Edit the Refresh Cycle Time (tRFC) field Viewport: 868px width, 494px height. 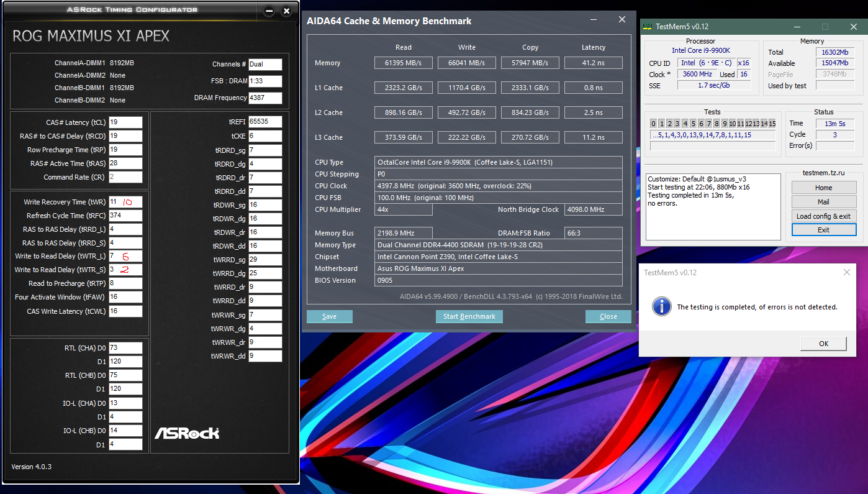(x=125, y=216)
